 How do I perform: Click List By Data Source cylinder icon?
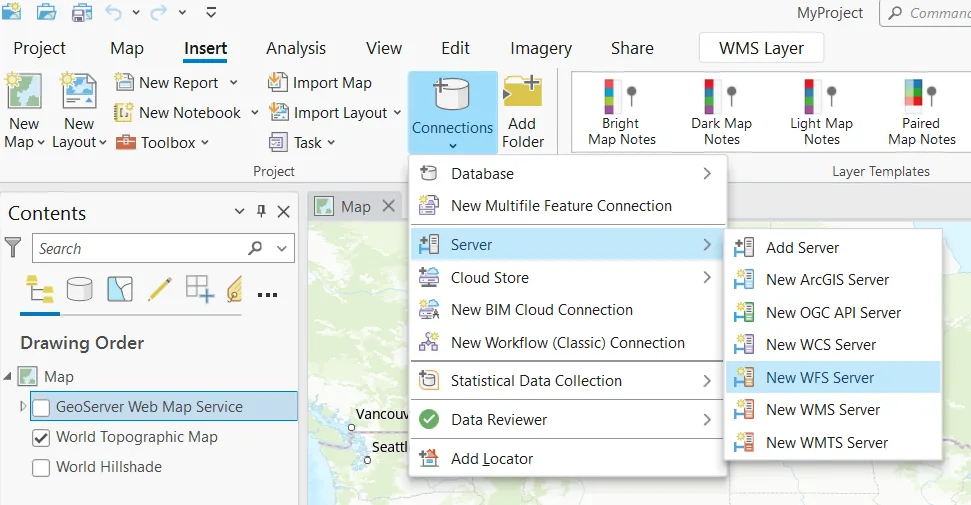(x=79, y=289)
